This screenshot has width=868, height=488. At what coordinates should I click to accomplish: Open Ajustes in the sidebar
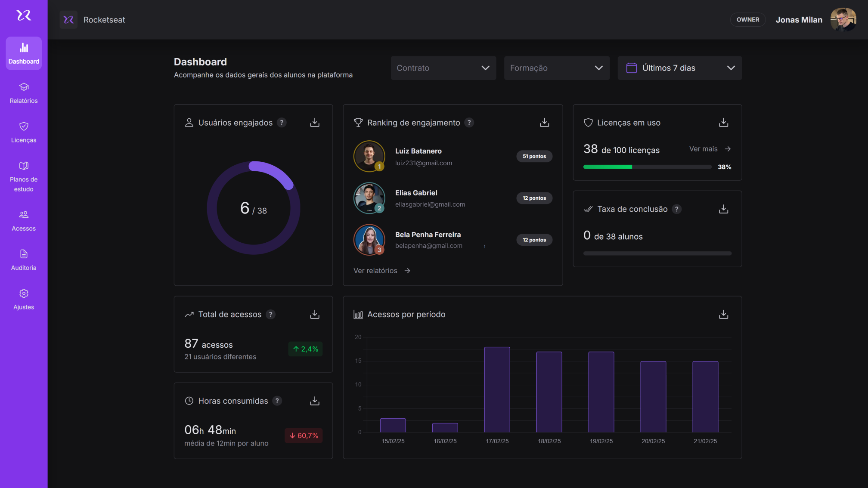(24, 299)
